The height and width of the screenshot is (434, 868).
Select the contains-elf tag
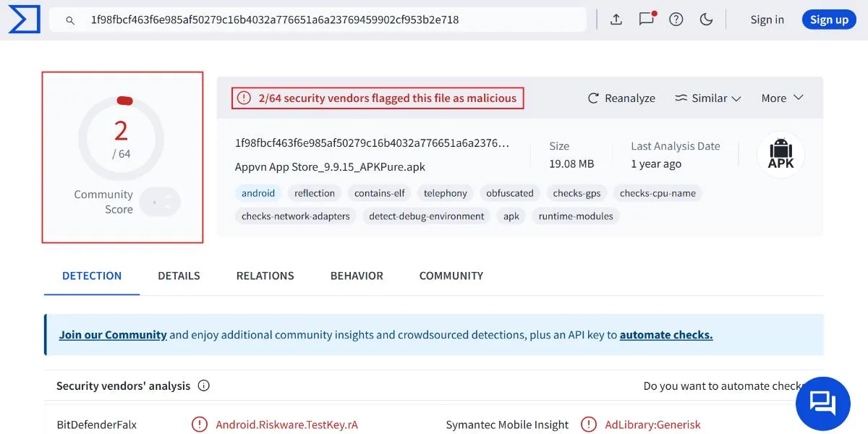(380, 193)
